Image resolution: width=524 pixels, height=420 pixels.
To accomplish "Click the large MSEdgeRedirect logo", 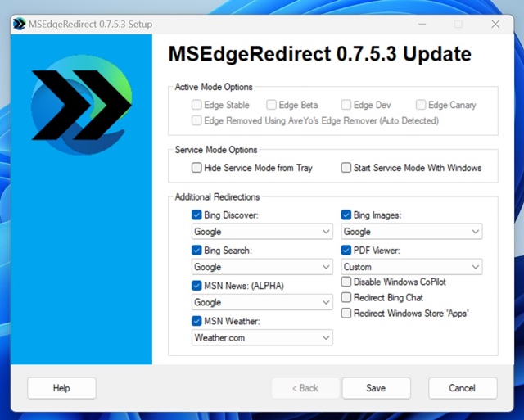I will pos(82,105).
